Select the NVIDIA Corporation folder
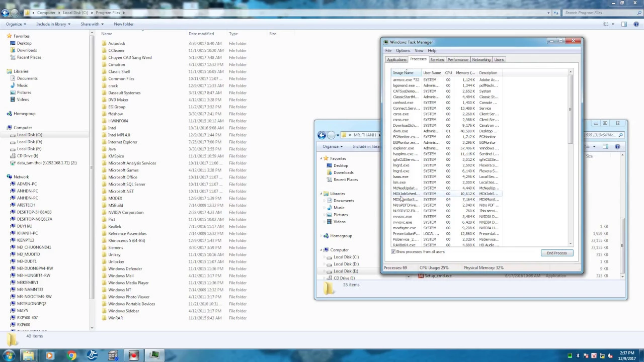Screen dimensions: 644x362 (x=126, y=212)
